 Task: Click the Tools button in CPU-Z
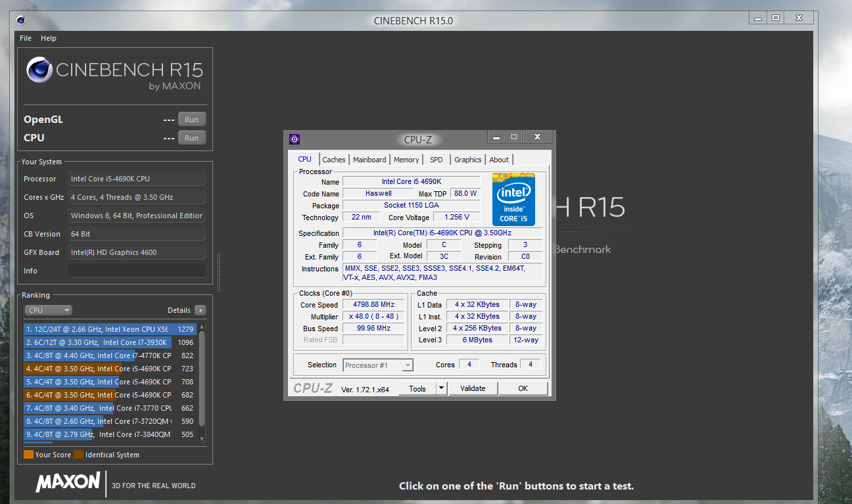click(417, 388)
